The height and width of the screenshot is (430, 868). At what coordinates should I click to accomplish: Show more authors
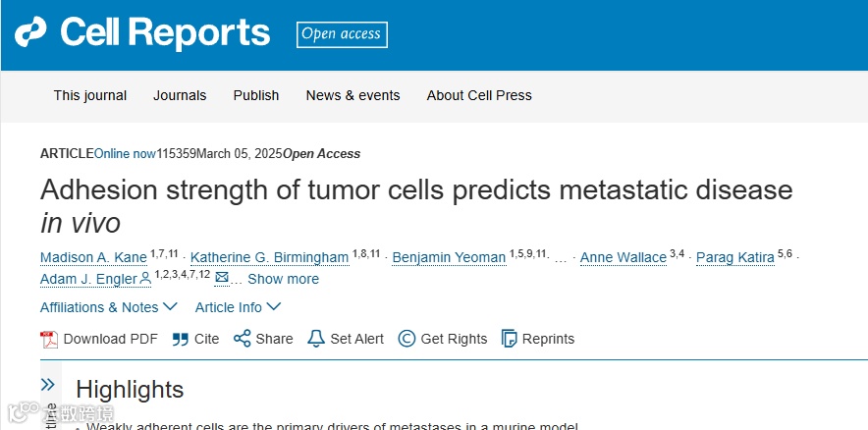283,279
